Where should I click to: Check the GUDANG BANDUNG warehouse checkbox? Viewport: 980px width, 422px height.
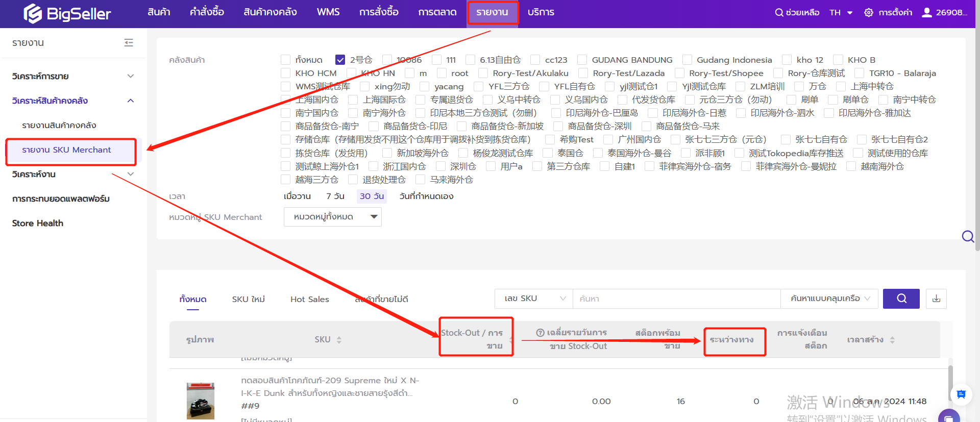[x=582, y=60]
